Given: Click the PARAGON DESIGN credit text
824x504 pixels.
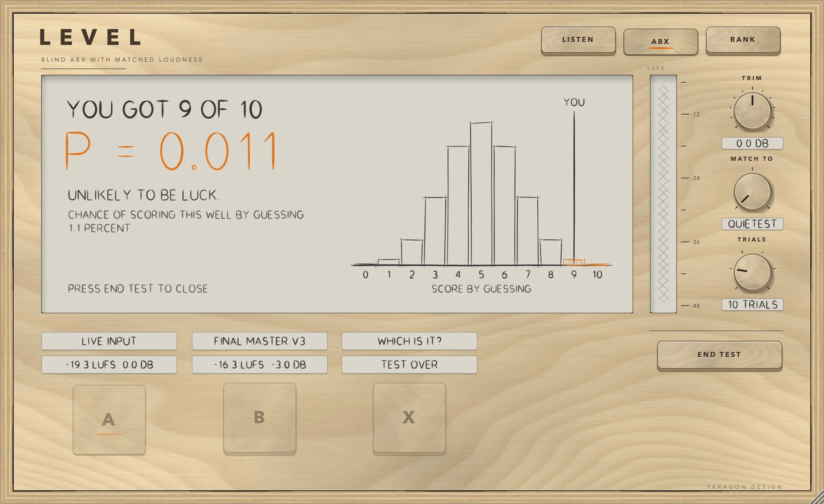Looking at the screenshot, I should [745, 487].
